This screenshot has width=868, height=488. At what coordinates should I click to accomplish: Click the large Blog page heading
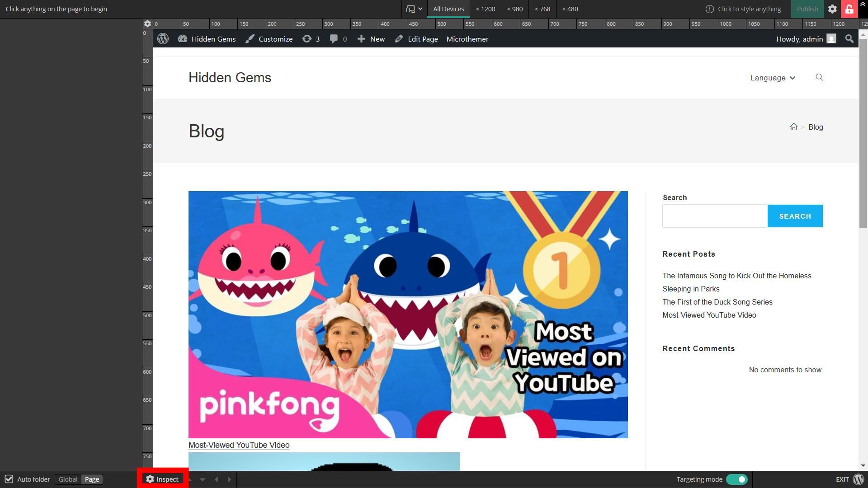(206, 131)
